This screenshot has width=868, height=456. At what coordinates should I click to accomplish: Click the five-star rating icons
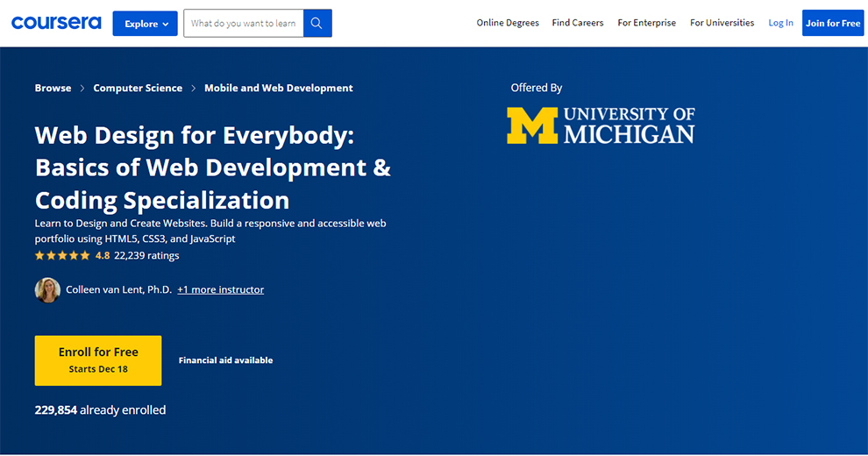click(62, 256)
